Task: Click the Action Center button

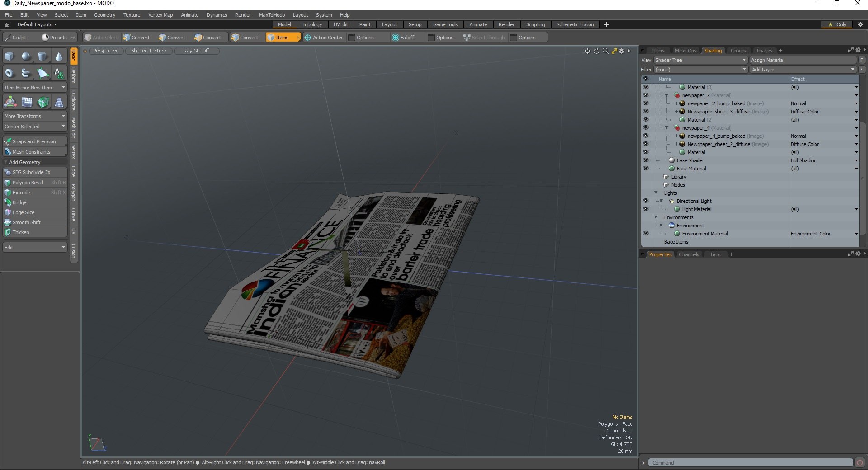Action: 324,38
